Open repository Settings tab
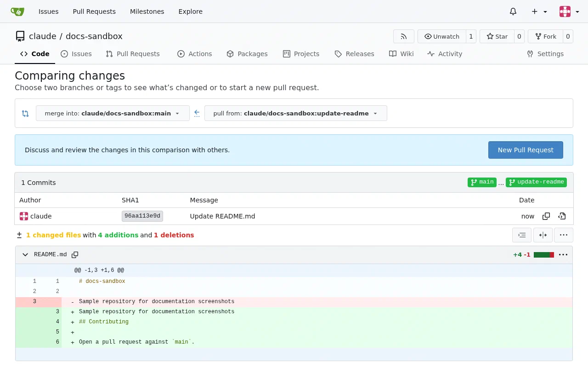The image size is (588, 368). 545,54
